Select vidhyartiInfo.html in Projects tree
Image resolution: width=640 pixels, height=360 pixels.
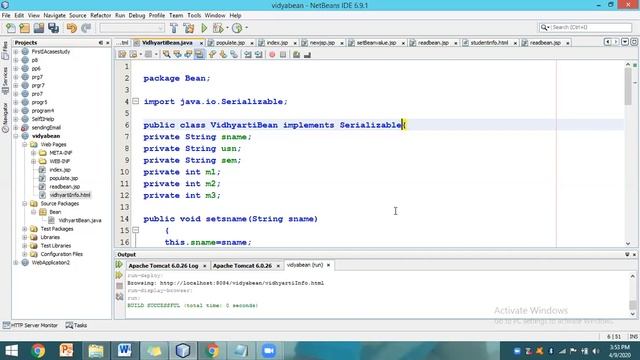tap(70, 195)
